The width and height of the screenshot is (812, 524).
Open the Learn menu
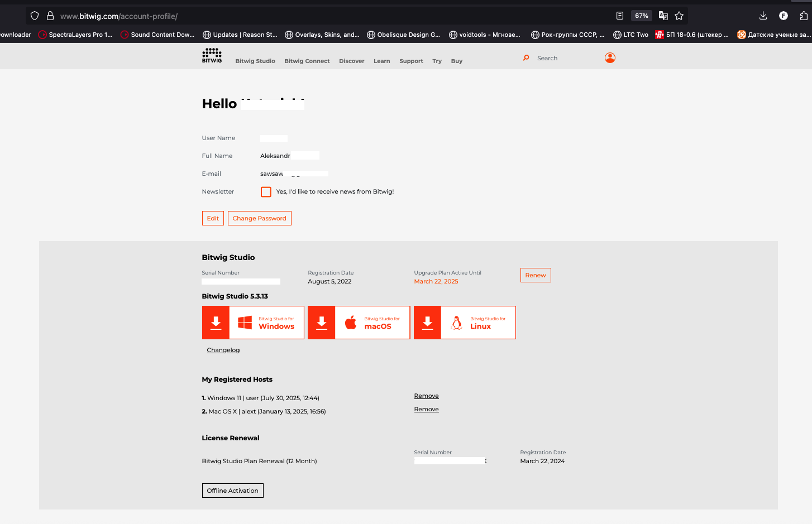pos(382,61)
